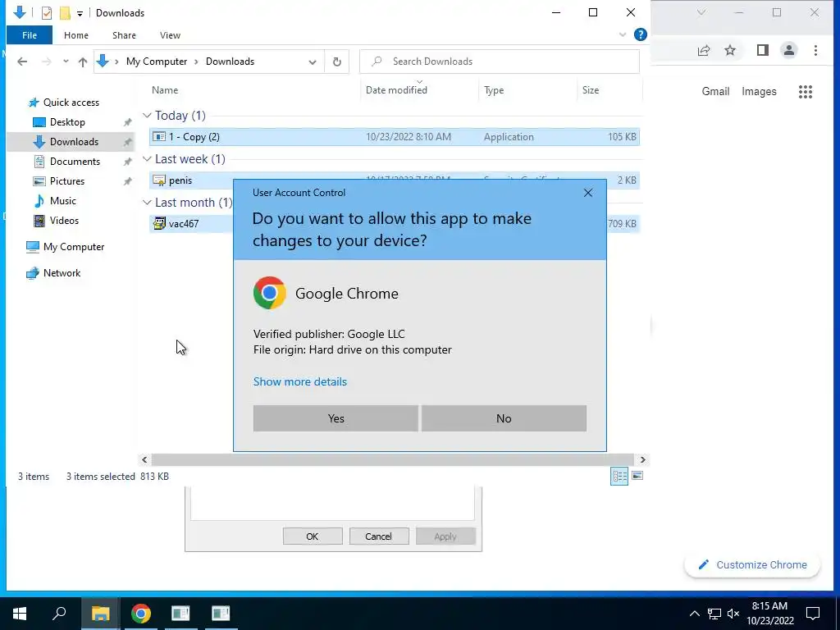Open Videos in navigation pane
Viewport: 840px width, 630px height.
(64, 221)
